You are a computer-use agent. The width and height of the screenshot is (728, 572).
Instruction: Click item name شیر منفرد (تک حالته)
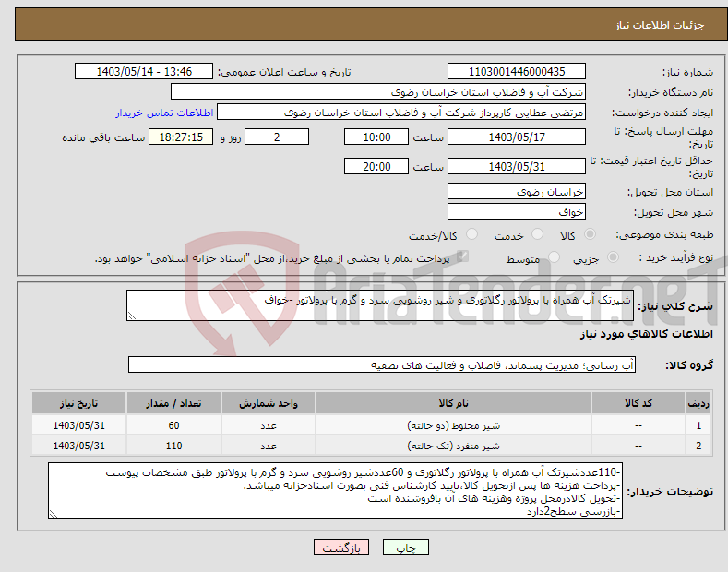point(453,446)
